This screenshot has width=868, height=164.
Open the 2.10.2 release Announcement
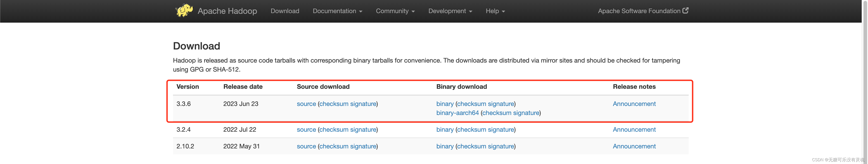tap(634, 146)
